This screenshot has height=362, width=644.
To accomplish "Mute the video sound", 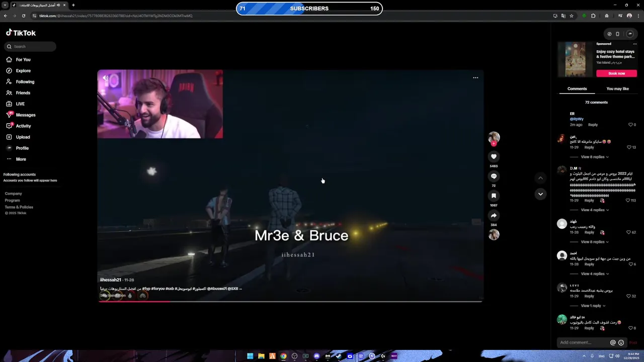I will coord(105,78).
